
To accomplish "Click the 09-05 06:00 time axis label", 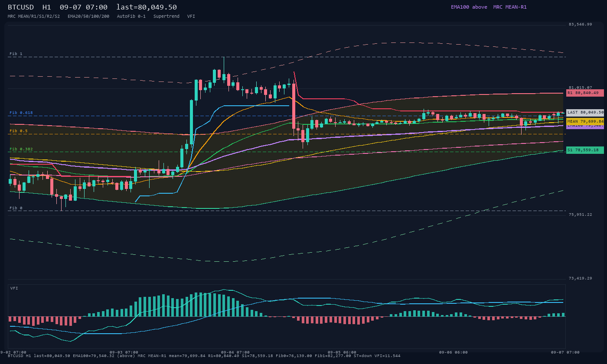I will coord(342,352).
